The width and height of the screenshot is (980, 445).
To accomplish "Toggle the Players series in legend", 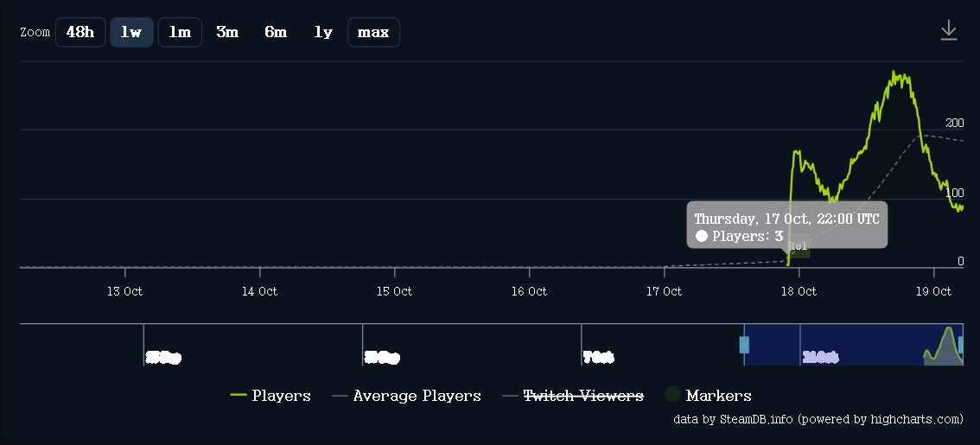I will (270, 396).
